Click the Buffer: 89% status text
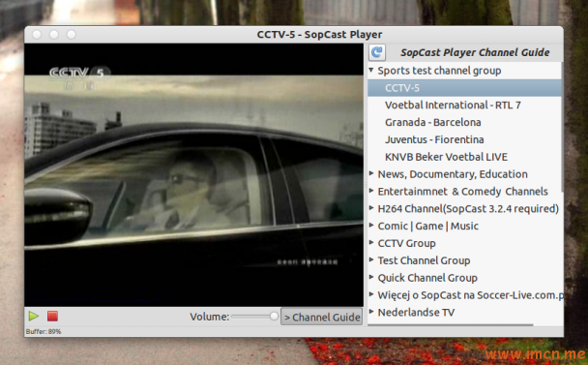 point(44,331)
